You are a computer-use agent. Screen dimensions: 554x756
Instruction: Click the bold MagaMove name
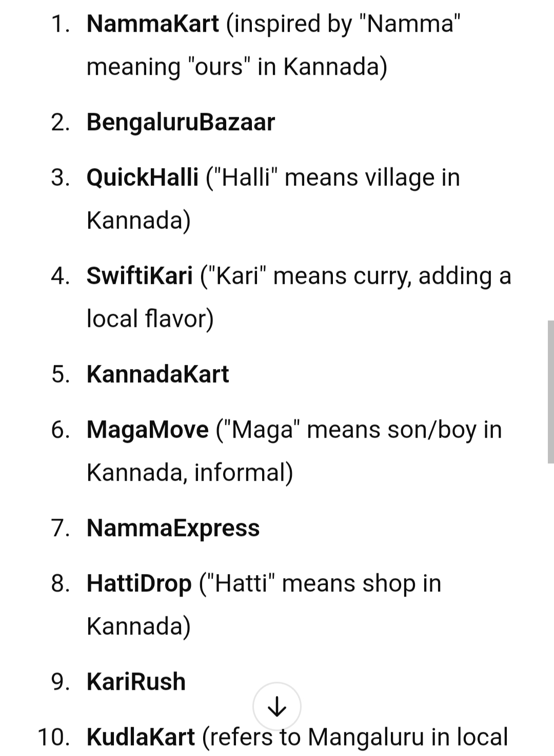(148, 430)
